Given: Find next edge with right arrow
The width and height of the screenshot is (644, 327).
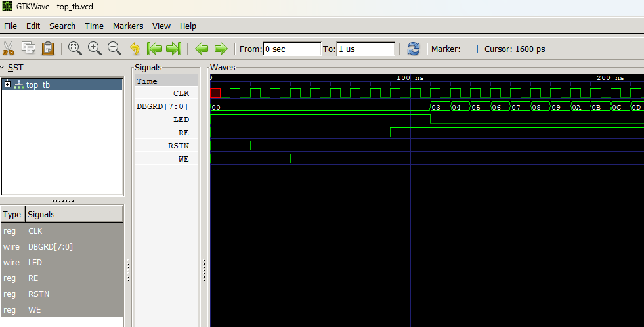Looking at the screenshot, I should [x=221, y=49].
